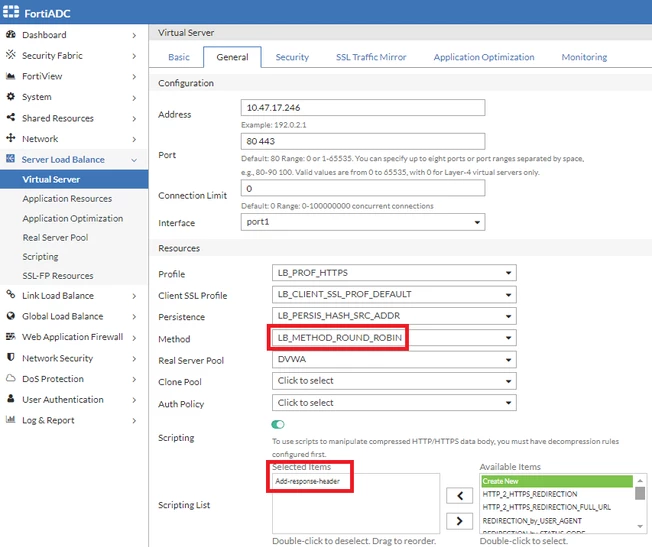The image size is (652, 547).
Task: Select Create New in Available Items
Action: (557, 481)
